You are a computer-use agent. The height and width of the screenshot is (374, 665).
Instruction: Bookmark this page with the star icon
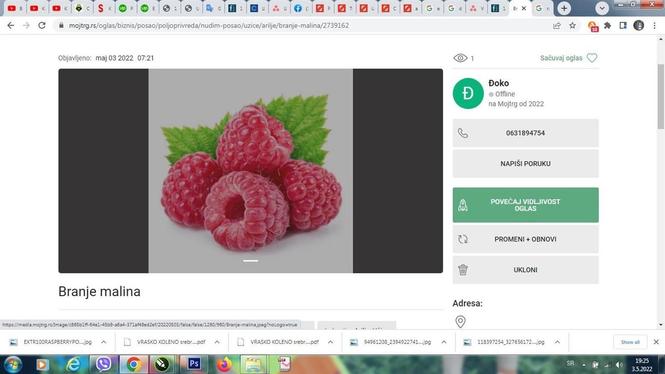(x=572, y=25)
